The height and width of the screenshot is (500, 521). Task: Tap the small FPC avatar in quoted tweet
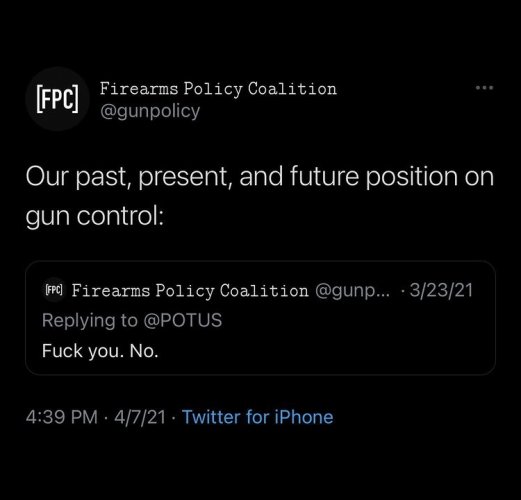point(54,290)
